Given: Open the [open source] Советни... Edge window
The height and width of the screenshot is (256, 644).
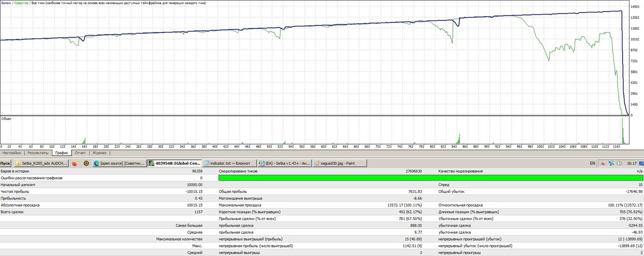Looking at the screenshot, I should coord(120,163).
